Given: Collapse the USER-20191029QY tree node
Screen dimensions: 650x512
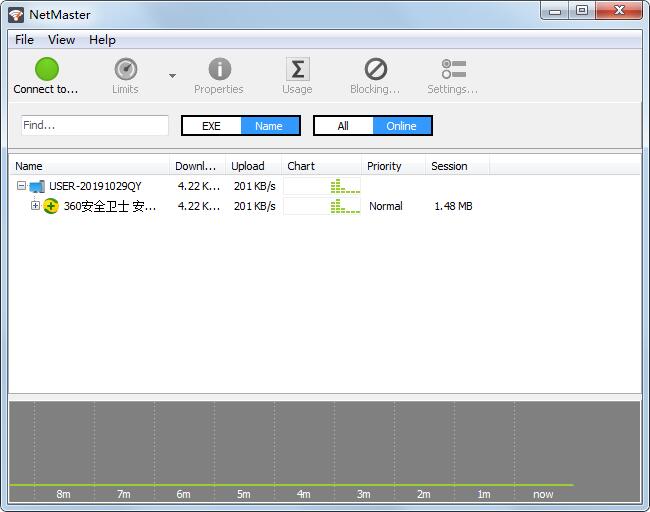Looking at the screenshot, I should 21,186.
